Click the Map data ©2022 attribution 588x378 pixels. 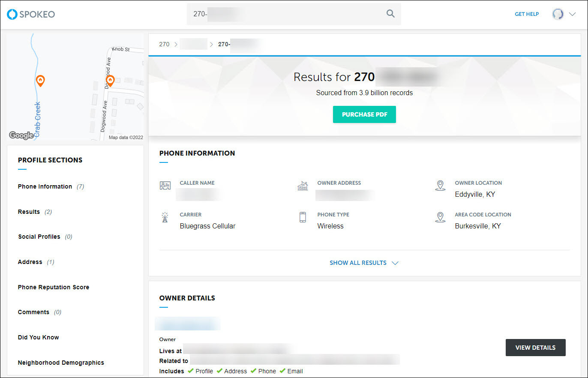(x=126, y=138)
